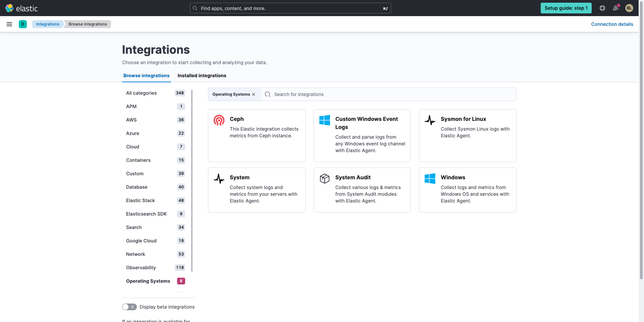Toggle Display beta integrations switch
This screenshot has height=322, width=644.
point(129,307)
